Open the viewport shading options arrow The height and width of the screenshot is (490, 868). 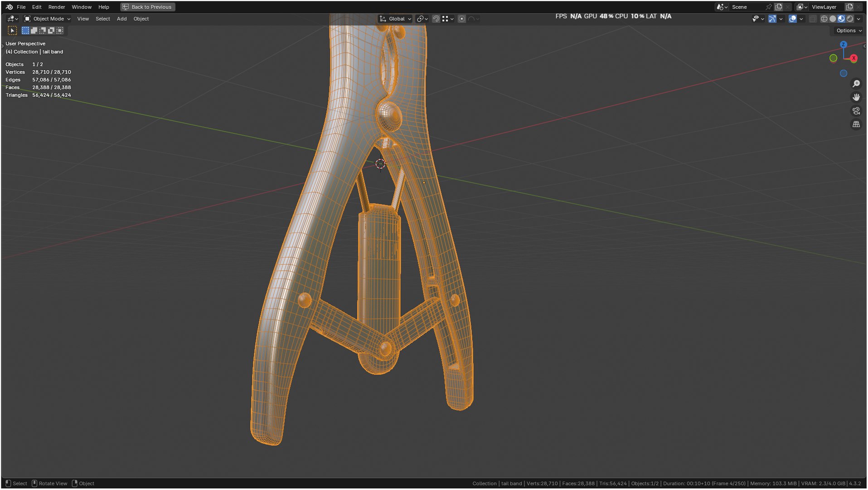pos(858,19)
